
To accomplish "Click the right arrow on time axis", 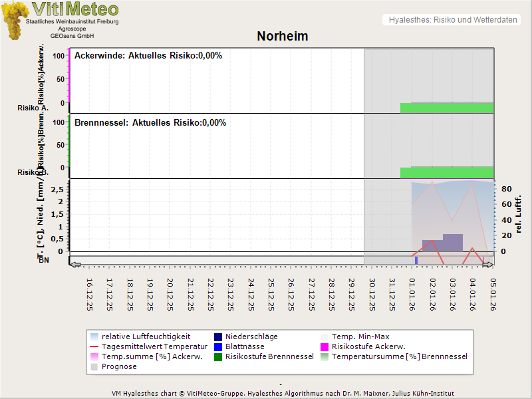I will click(488, 265).
